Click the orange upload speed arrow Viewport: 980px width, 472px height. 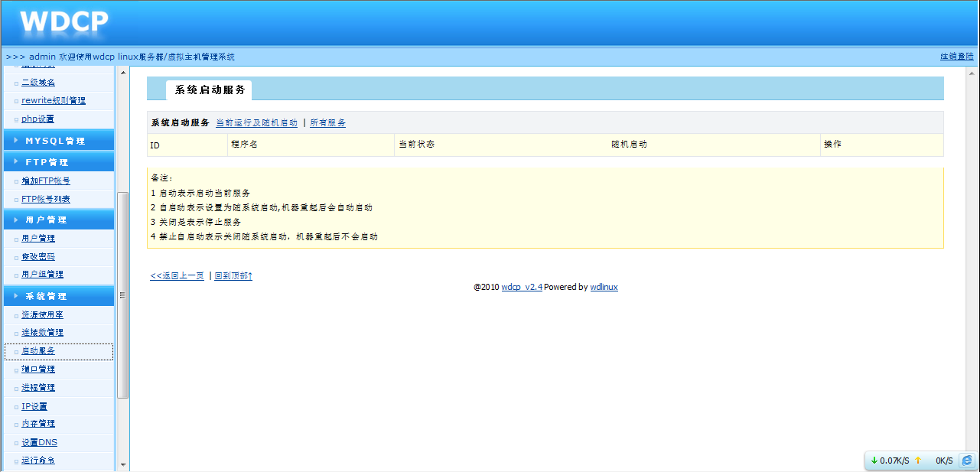click(x=918, y=461)
